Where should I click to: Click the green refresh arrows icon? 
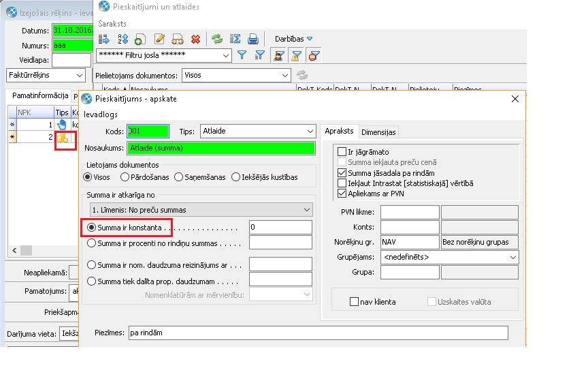coord(217,39)
